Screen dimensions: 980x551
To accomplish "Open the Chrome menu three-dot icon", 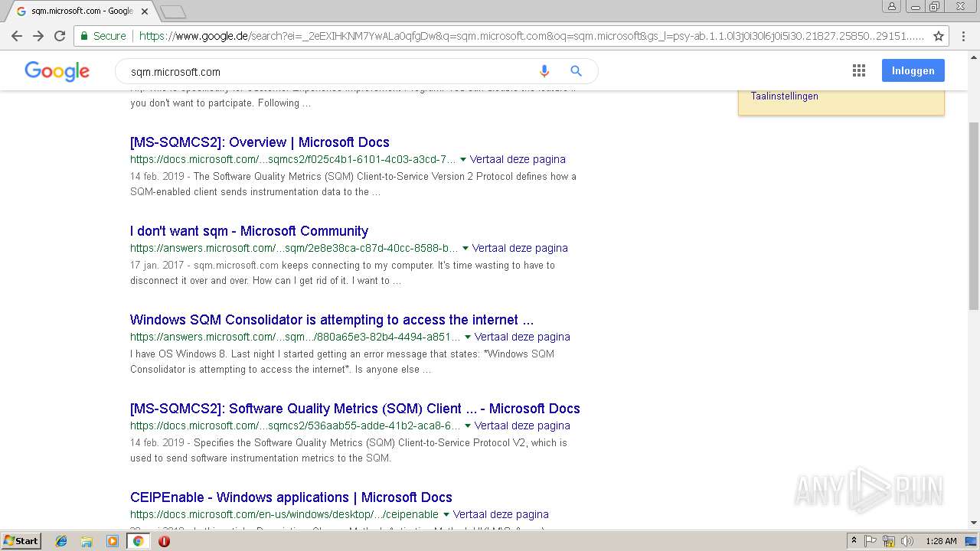I will (x=965, y=36).
